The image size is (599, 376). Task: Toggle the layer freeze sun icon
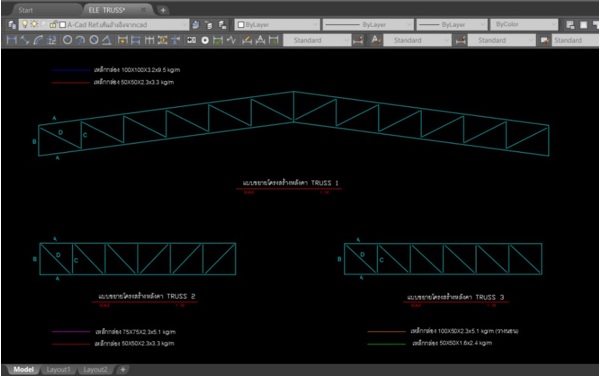(34, 24)
